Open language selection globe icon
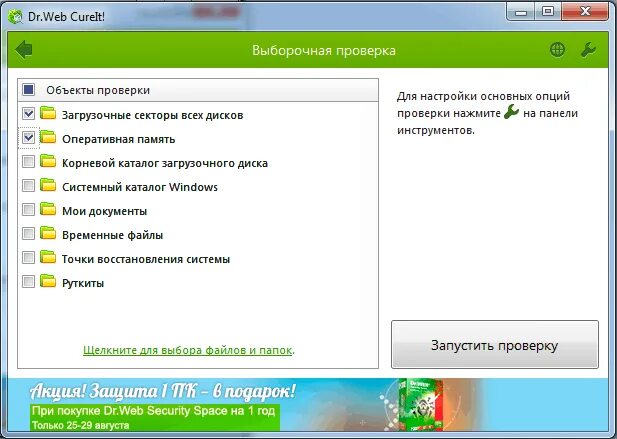 point(557,50)
